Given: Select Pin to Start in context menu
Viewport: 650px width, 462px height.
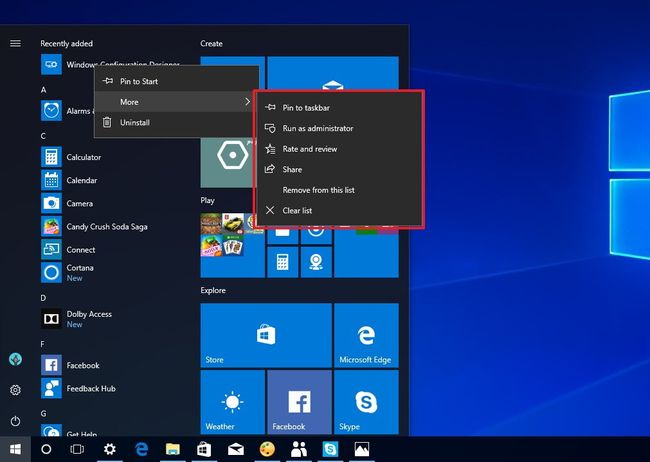Looking at the screenshot, I should pos(177,81).
